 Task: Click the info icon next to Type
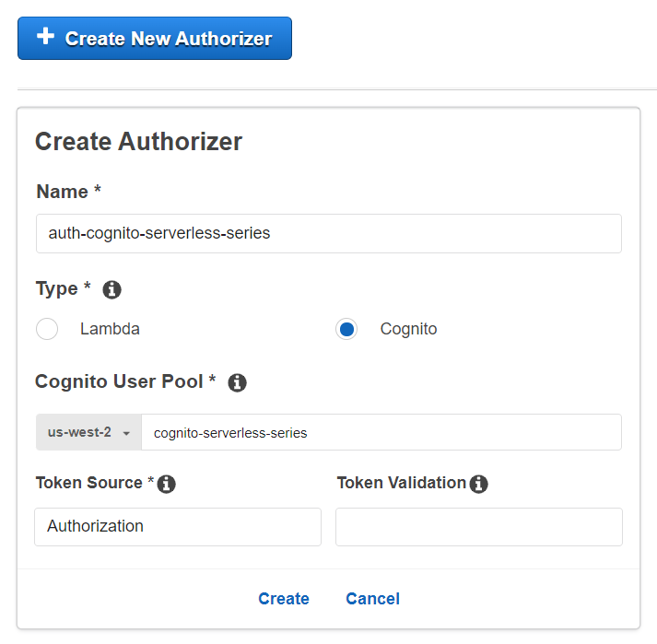pyautogui.click(x=112, y=290)
